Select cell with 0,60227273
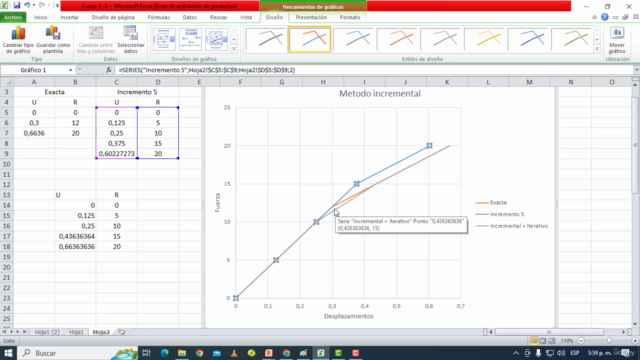This screenshot has width=640, height=360. pos(116,154)
